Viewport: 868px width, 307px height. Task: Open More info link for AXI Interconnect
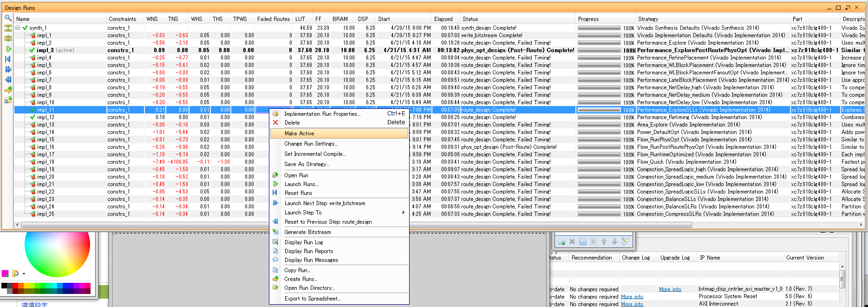(x=632, y=304)
